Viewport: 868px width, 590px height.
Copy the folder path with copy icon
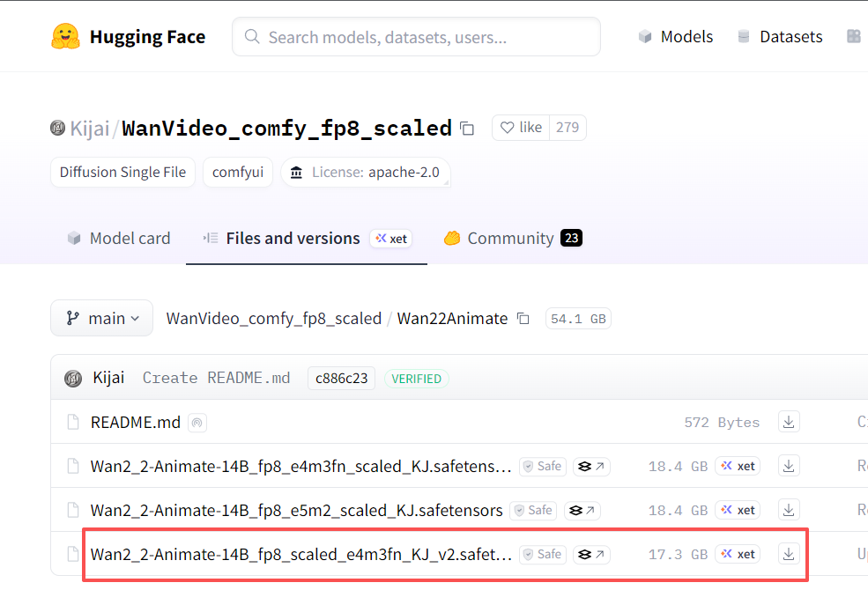(x=523, y=319)
